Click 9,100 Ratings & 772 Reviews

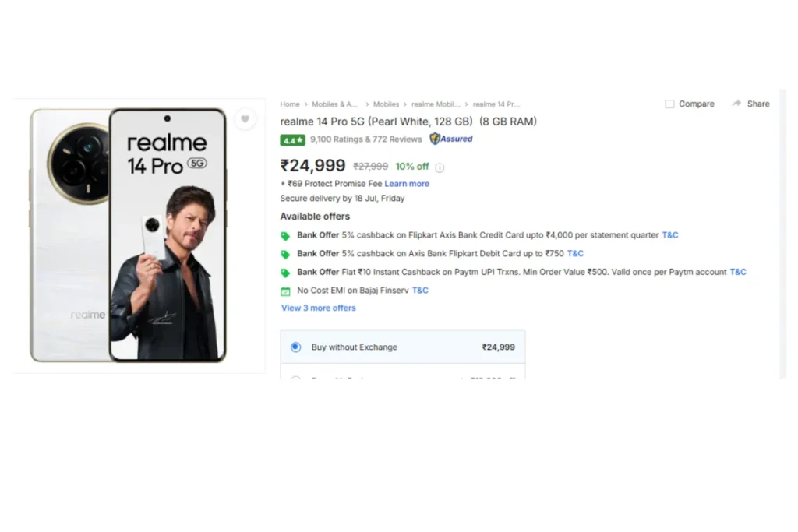pyautogui.click(x=366, y=139)
